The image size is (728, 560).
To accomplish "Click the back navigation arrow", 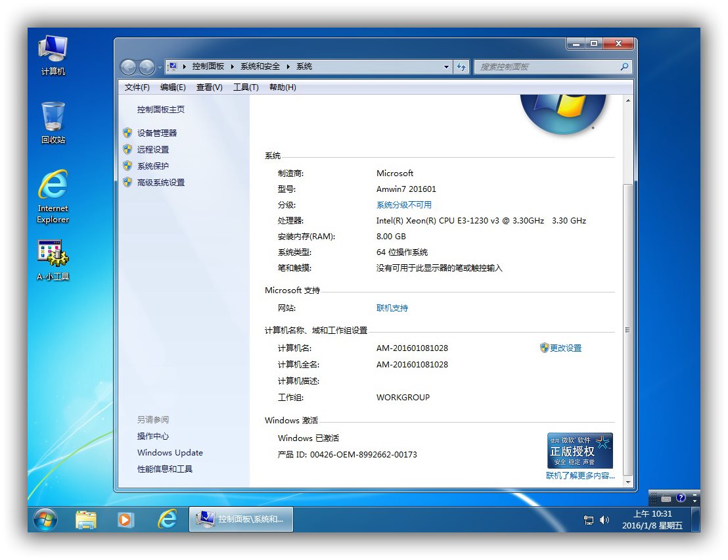I will 129,67.
